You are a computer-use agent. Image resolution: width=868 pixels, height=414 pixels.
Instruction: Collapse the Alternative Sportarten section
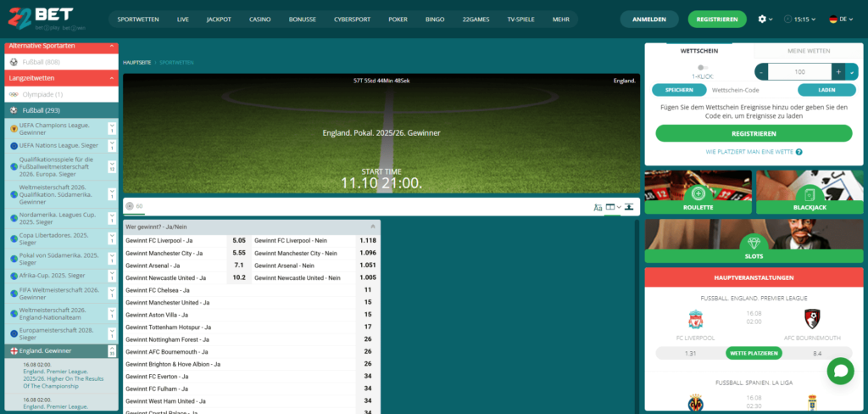point(112,46)
